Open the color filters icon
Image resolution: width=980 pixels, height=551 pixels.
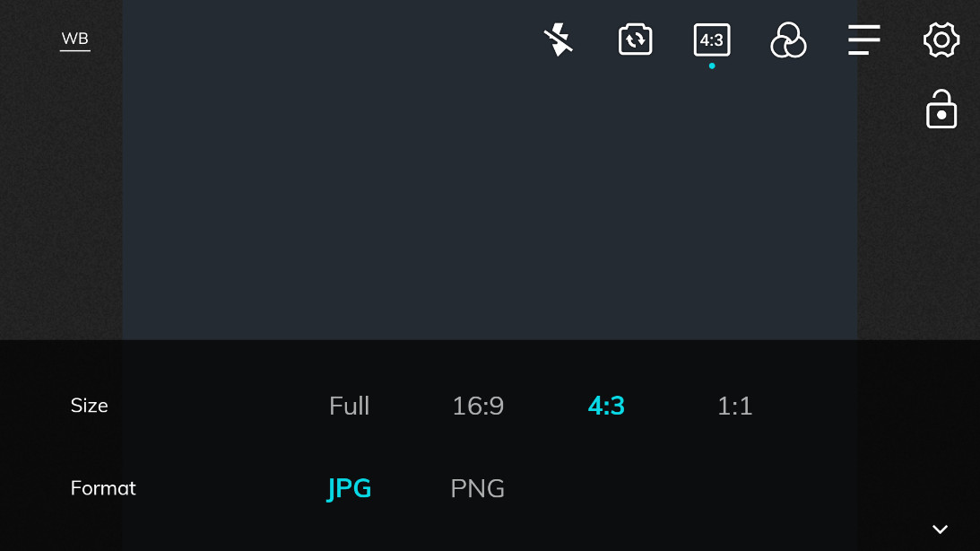(788, 40)
